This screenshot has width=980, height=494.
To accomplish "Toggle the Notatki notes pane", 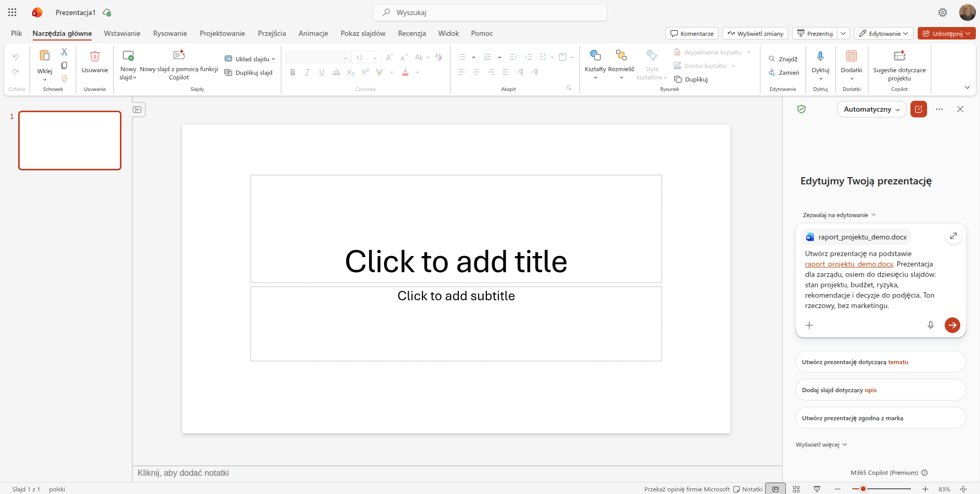I will pyautogui.click(x=748, y=489).
